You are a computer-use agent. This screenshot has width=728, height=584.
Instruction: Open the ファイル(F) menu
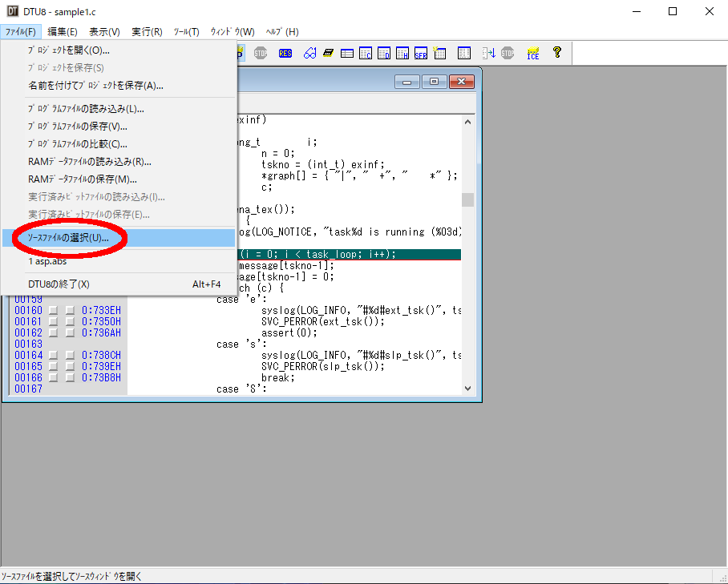21,31
